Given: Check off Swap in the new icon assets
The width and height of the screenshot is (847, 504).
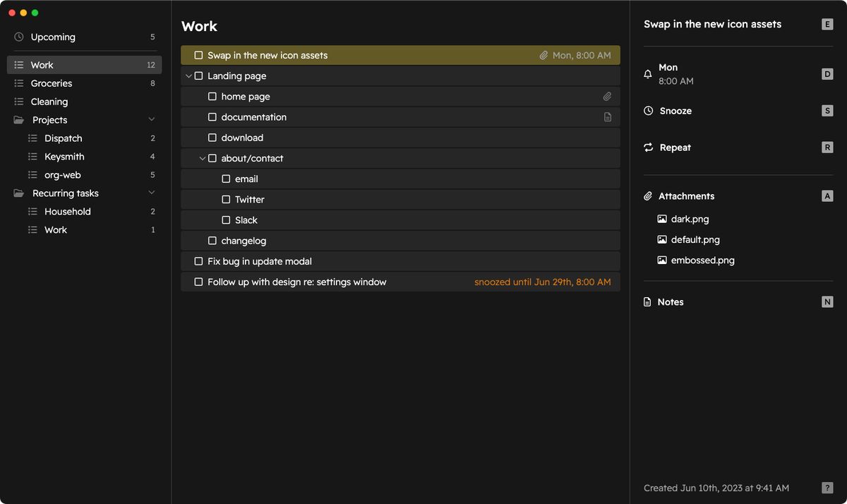Looking at the screenshot, I should [198, 54].
